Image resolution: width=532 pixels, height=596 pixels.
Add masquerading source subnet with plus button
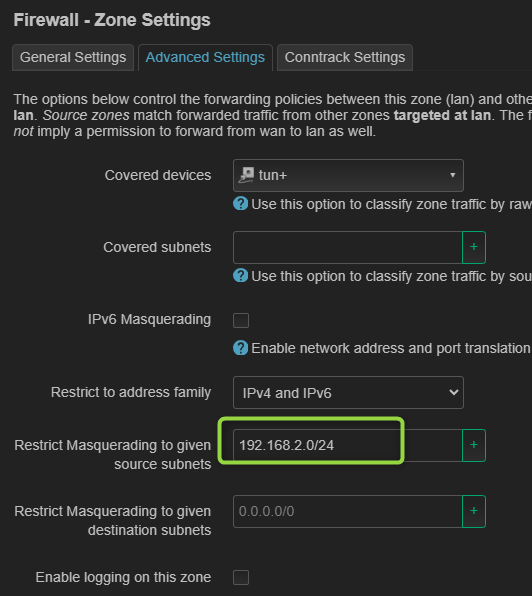tap(473, 445)
